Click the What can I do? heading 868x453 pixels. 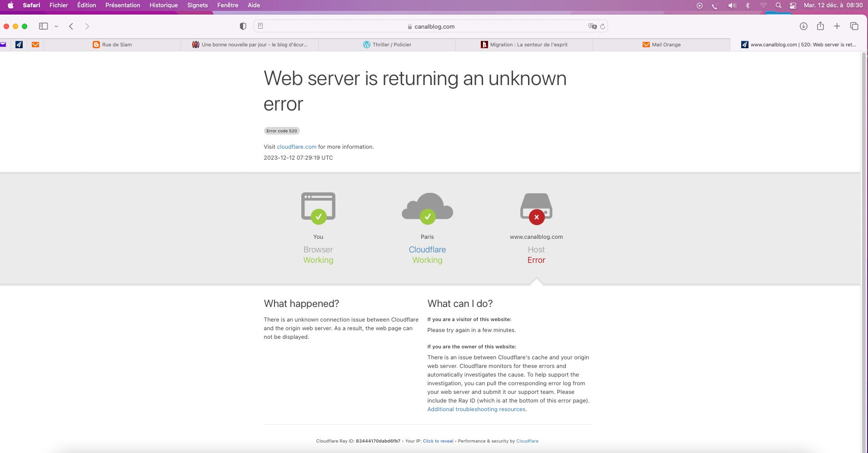pos(460,304)
